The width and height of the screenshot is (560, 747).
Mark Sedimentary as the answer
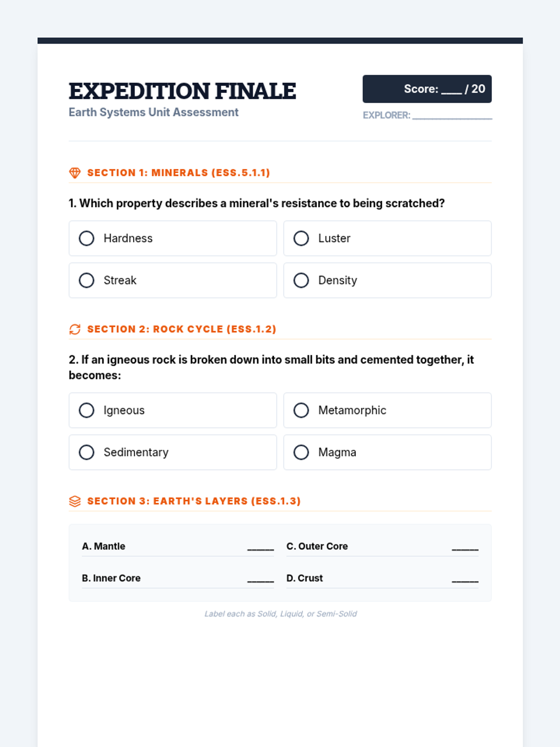tap(173, 452)
